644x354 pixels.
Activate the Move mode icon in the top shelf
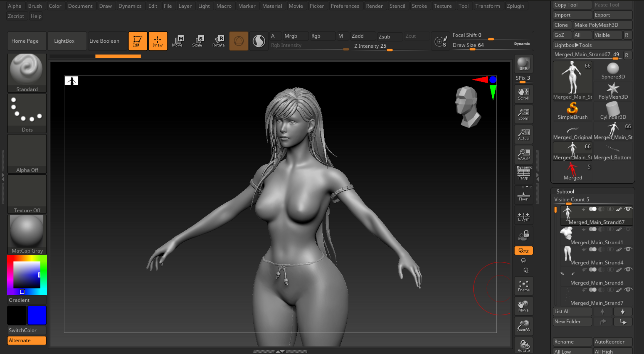(178, 41)
